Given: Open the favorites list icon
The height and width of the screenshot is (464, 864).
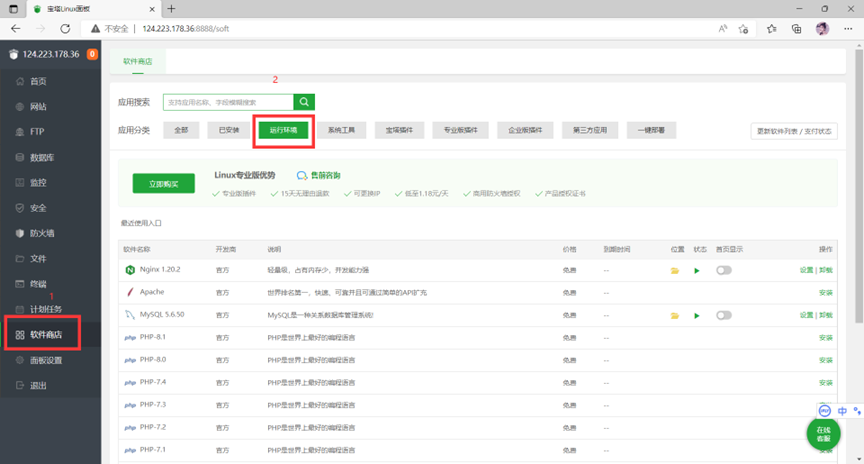Looking at the screenshot, I should 771,29.
